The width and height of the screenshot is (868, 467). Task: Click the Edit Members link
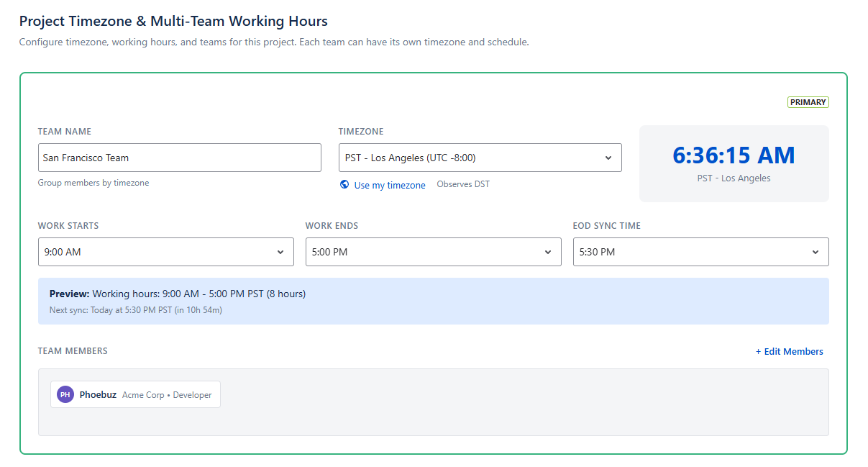pos(790,351)
